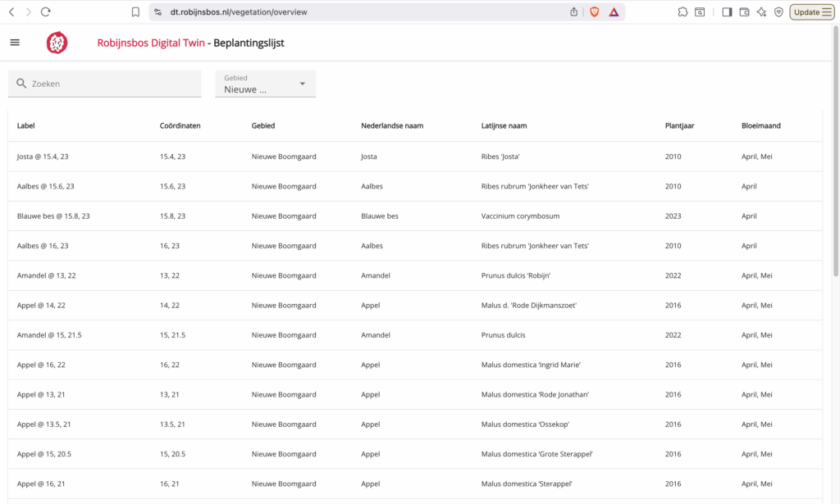
Task: Click the Robijnsbos Digital Twin title link
Action: [x=150, y=43]
